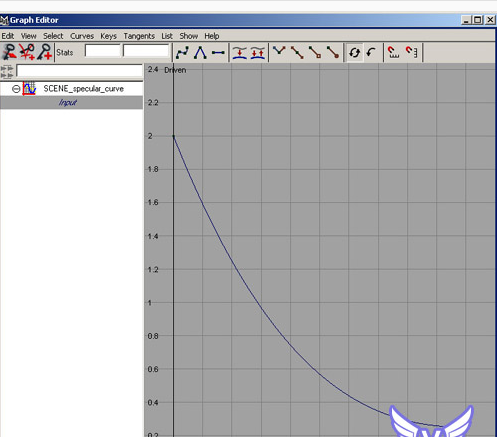Apply Linear tangents icon
The height and width of the screenshot is (437, 497).
[x=200, y=53]
